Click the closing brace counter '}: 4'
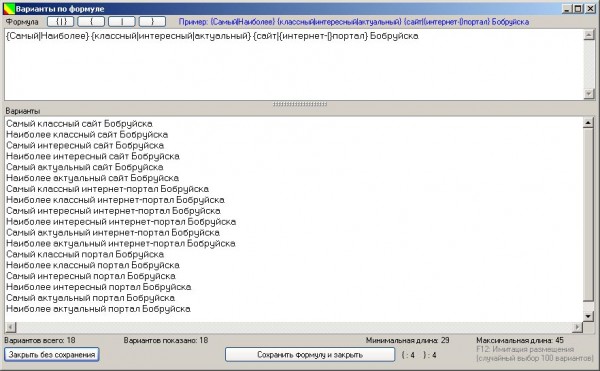 430,355
